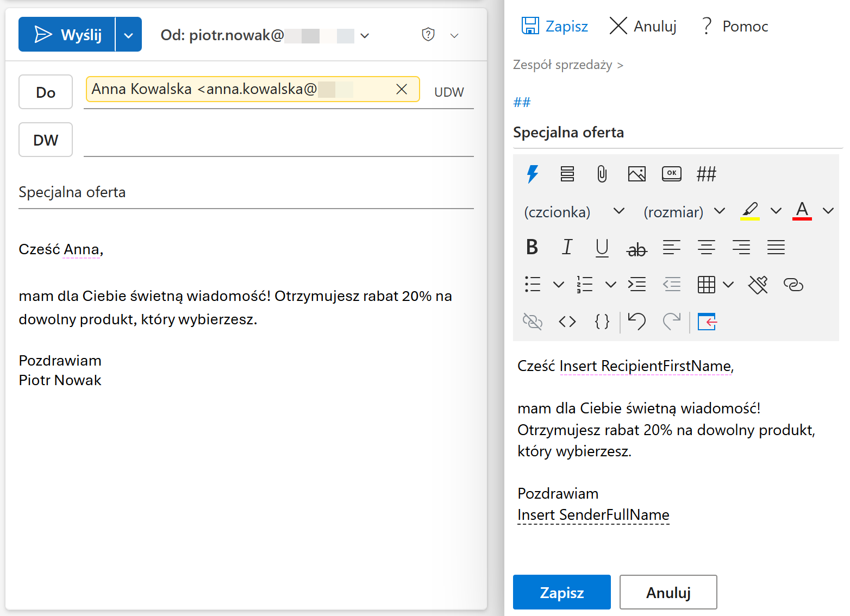Click Anuluj in the top menu bar
The image size is (850, 616).
point(643,26)
